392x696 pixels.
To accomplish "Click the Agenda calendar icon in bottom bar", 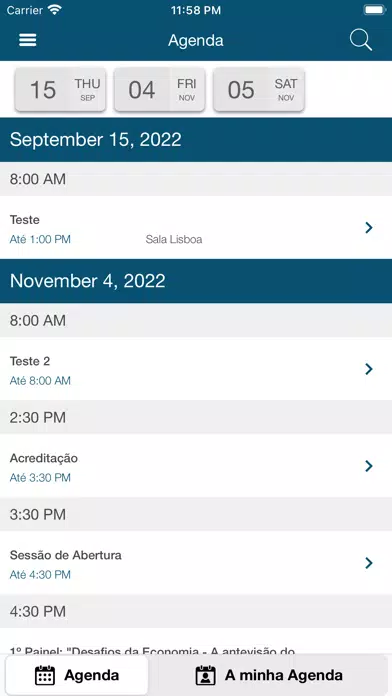I will tap(45, 675).
